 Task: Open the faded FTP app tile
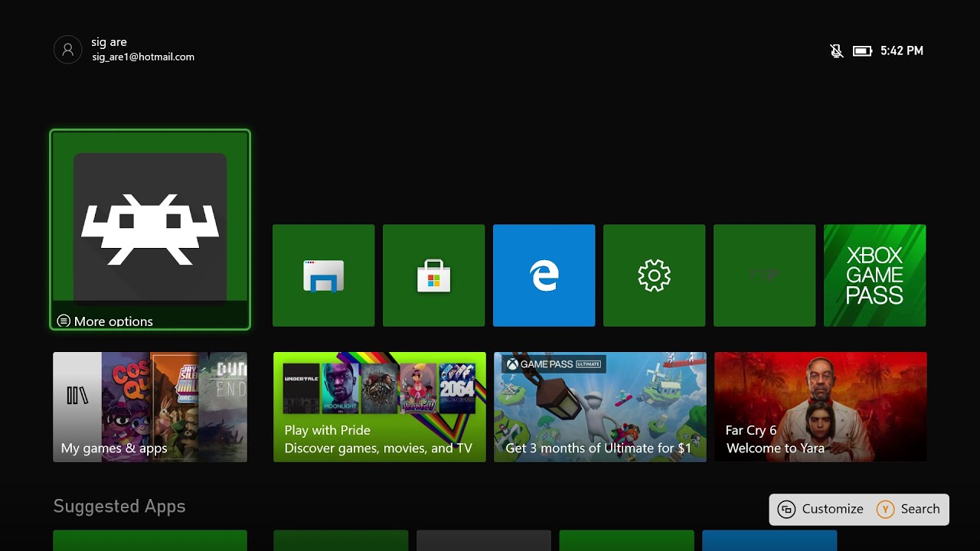[x=765, y=275]
